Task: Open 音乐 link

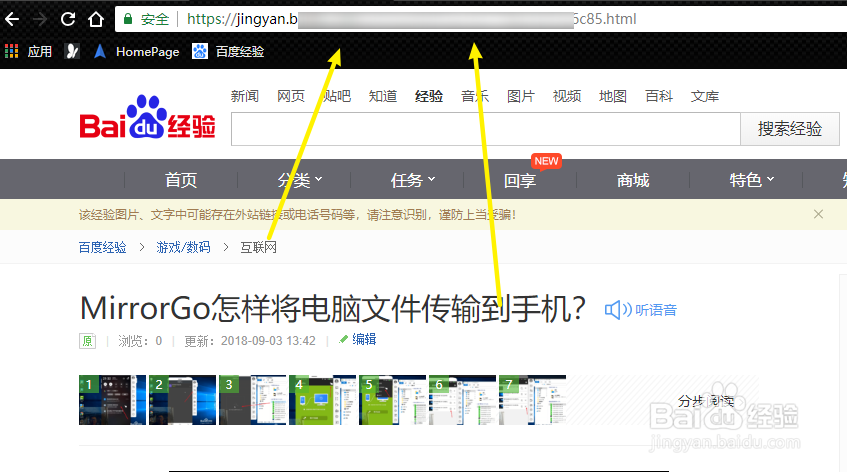Action: (475, 96)
